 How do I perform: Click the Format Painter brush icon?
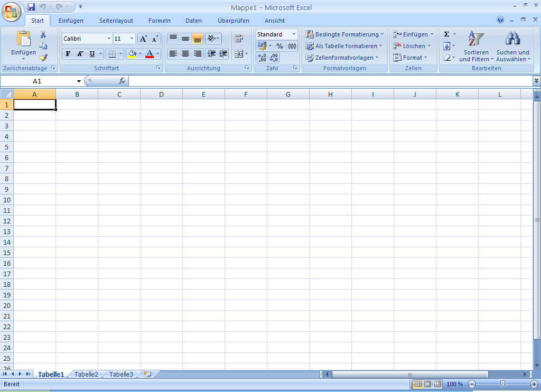click(x=43, y=58)
